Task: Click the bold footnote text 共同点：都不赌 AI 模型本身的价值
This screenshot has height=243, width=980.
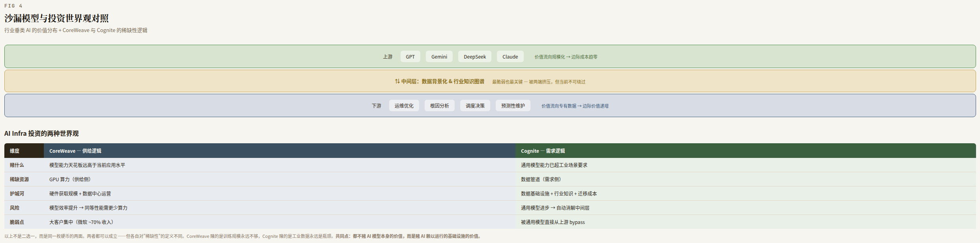Action: 370,236
